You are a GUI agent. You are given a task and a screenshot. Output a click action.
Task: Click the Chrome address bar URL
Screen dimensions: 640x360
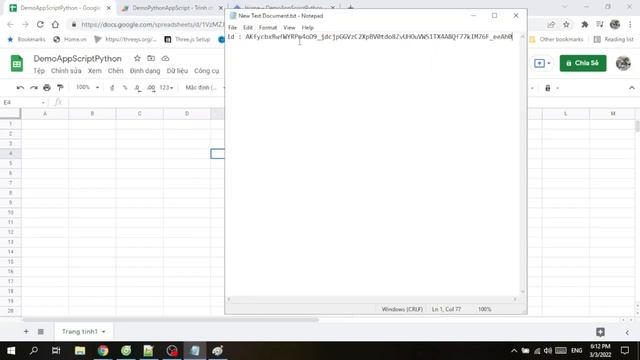pos(152,24)
